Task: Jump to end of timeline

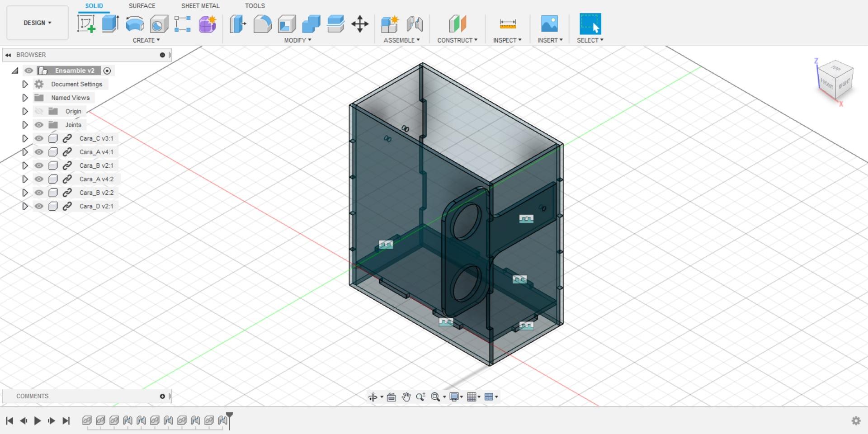Action: 66,421
